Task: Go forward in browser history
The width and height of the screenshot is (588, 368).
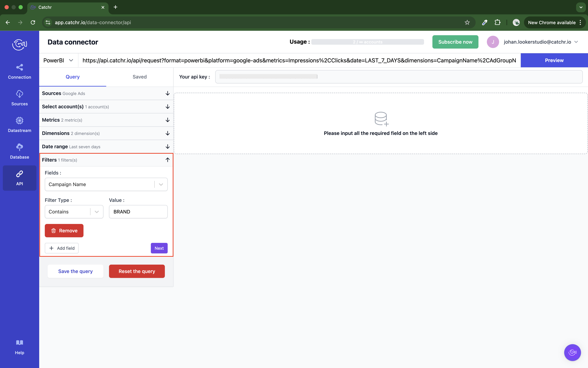Action: [x=20, y=22]
